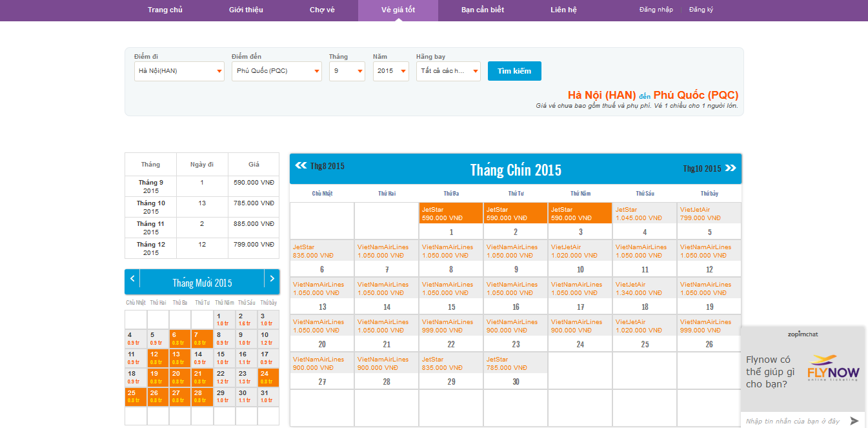The height and width of the screenshot is (428, 868).
Task: Click the Tháng Chín 2015 calendar heading
Action: [516, 170]
